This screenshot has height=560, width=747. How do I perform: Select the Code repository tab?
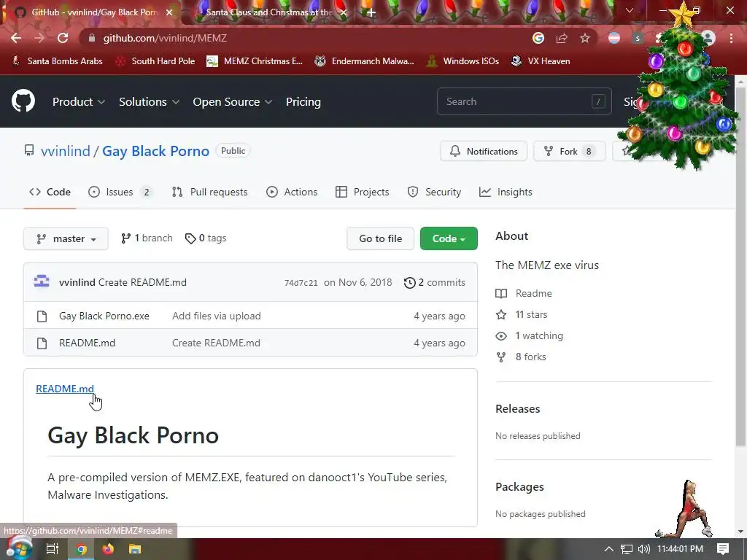click(50, 192)
